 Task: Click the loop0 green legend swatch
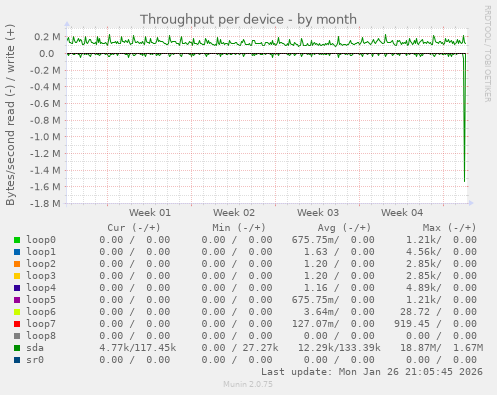coord(17,240)
